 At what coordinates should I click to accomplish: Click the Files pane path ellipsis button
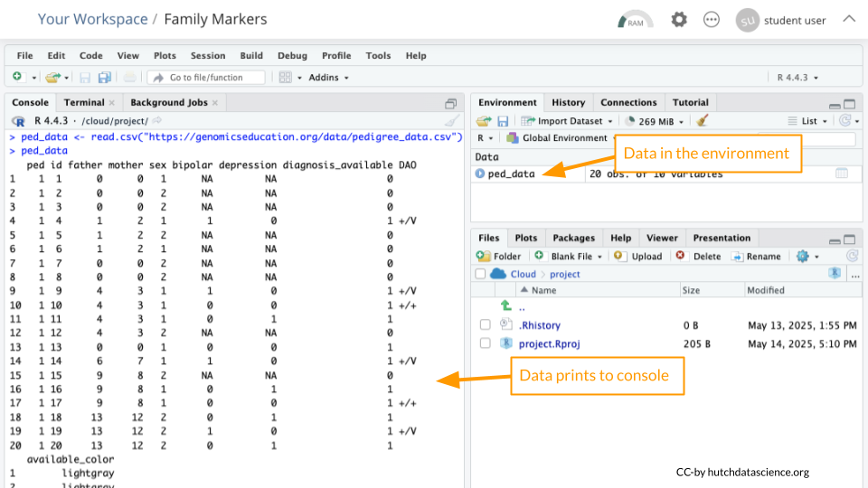(x=855, y=275)
